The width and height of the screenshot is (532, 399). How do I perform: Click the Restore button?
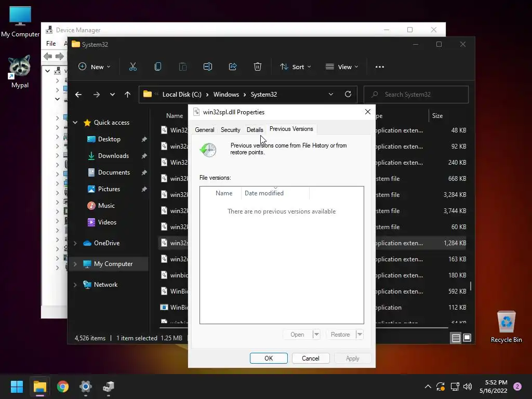click(x=340, y=335)
